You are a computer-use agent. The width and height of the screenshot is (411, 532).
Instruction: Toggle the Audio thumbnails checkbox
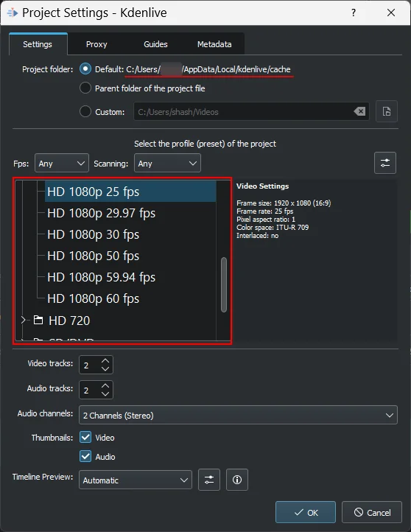[x=85, y=456]
